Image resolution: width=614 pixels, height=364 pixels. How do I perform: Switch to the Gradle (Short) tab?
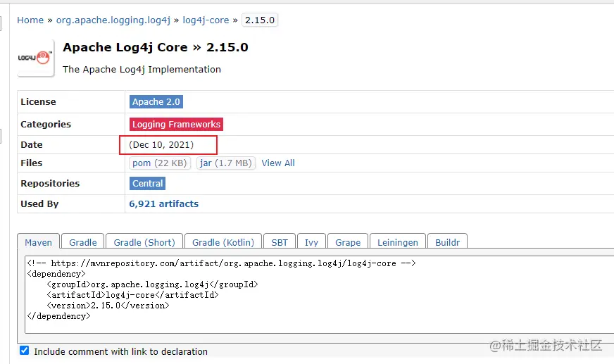(144, 242)
